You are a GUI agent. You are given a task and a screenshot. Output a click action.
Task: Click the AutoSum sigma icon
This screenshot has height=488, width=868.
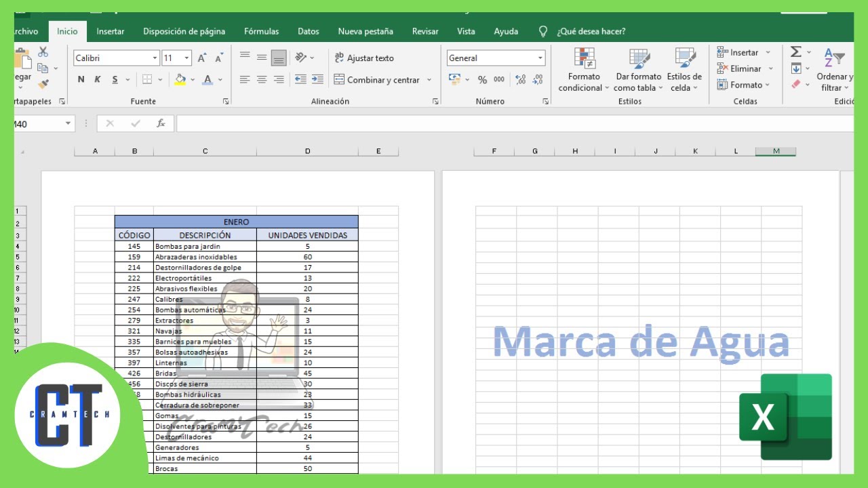796,52
